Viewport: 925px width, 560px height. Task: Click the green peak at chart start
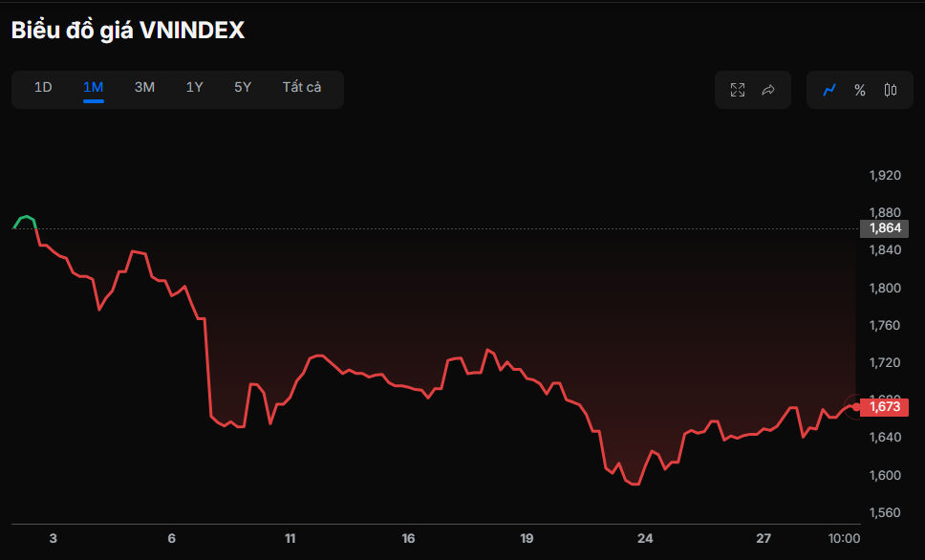(24, 218)
